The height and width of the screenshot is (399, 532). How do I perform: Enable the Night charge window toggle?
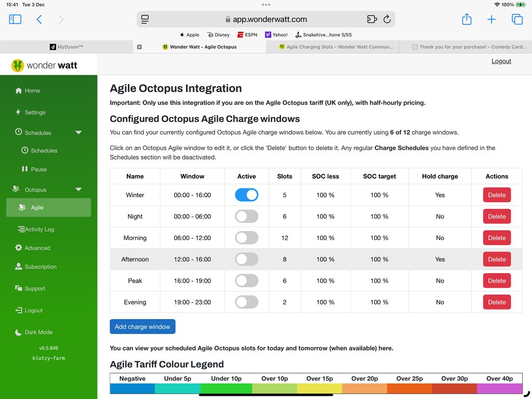246,216
